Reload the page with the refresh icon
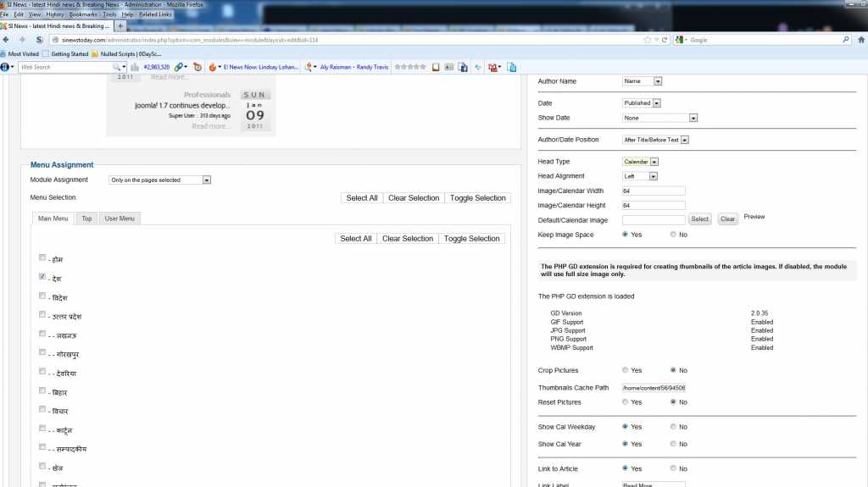This screenshot has height=487, width=868. pos(665,40)
